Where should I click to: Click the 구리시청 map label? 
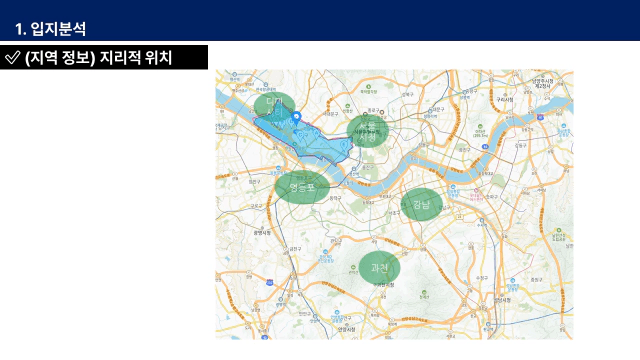click(x=505, y=100)
